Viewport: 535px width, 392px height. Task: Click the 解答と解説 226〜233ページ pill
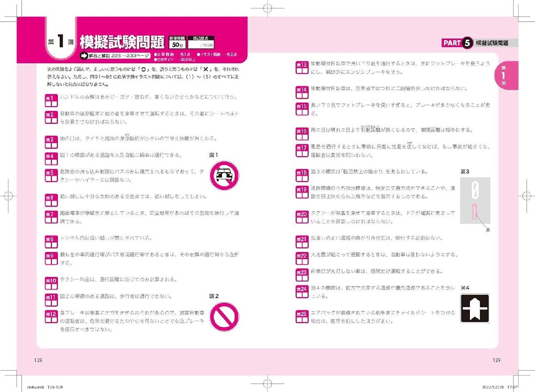(x=115, y=56)
